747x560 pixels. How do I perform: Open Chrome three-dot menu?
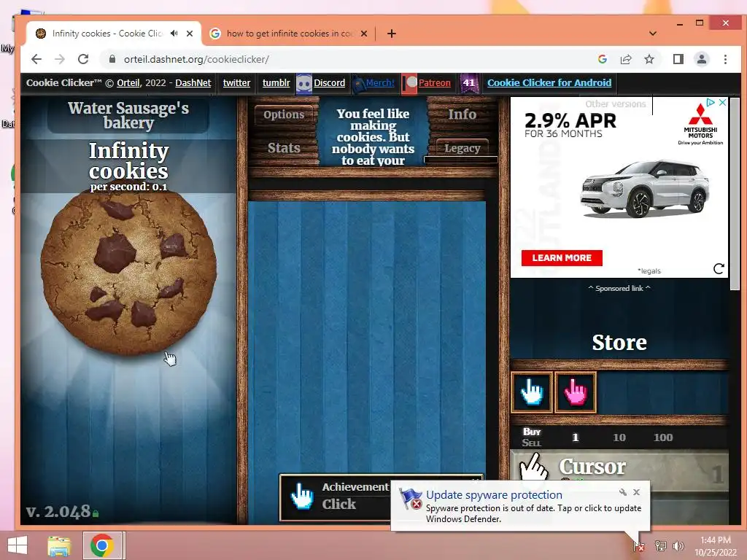point(725,59)
